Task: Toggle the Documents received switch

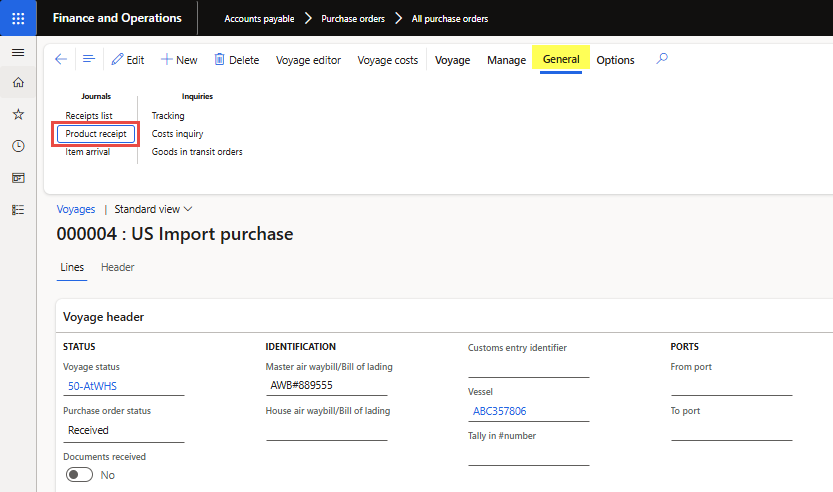Action: click(x=79, y=475)
